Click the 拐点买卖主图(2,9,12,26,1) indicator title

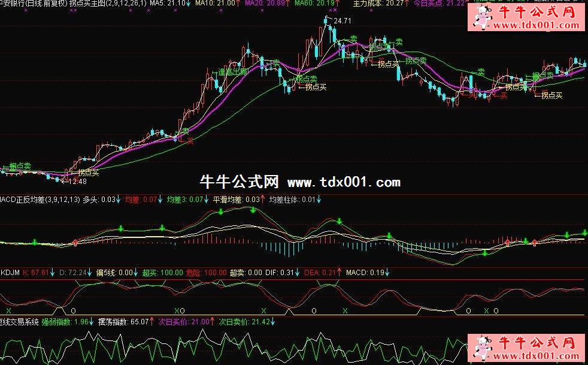pos(108,4)
